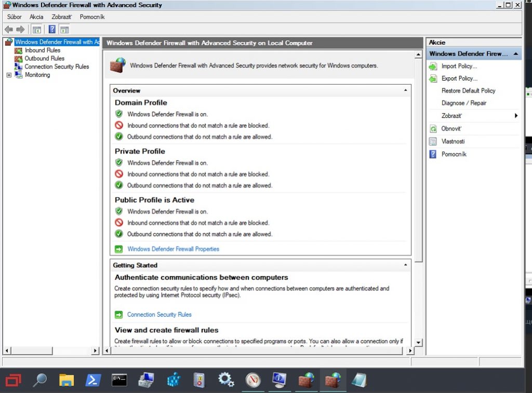Click "View and create firewall rules" heading
This screenshot has width=532, height=393.
[166, 330]
